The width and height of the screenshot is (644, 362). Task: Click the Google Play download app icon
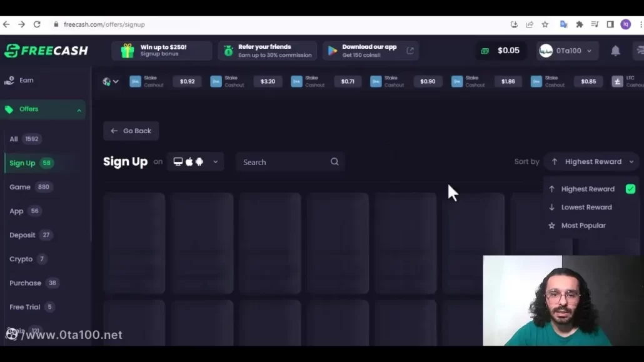click(x=333, y=51)
